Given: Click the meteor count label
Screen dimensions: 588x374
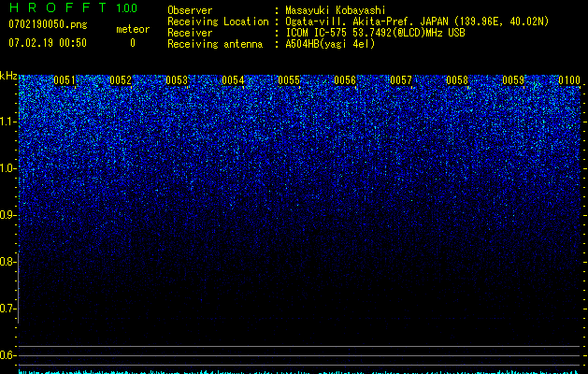Looking at the screenshot, I should (x=133, y=29).
